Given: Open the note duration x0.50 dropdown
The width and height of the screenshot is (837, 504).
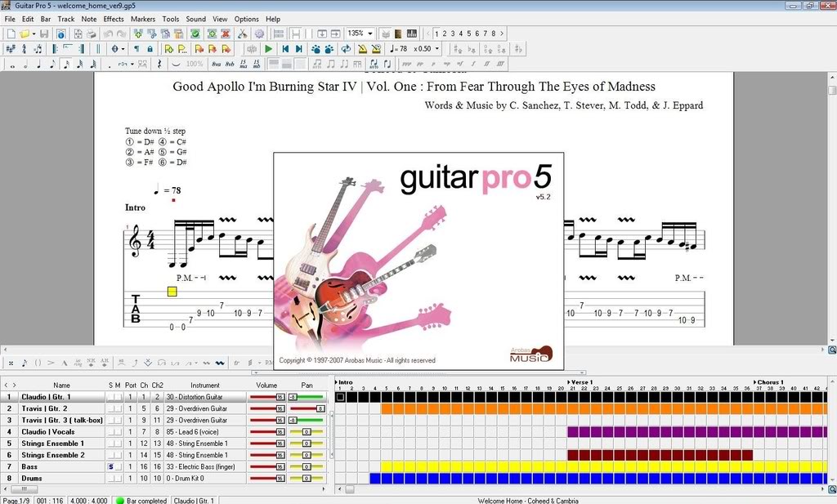Looking at the screenshot, I should tap(436, 49).
